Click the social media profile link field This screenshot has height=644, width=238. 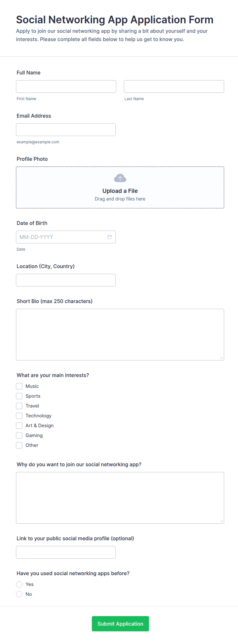coord(66,552)
